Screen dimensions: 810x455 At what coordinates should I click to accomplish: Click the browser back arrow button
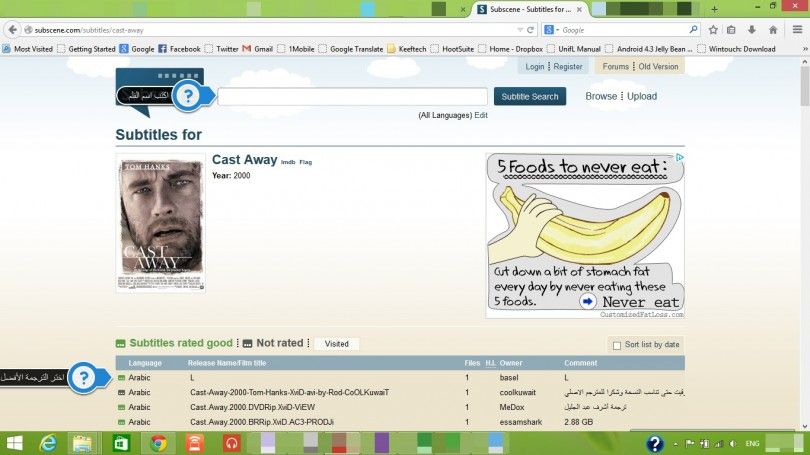(13, 30)
